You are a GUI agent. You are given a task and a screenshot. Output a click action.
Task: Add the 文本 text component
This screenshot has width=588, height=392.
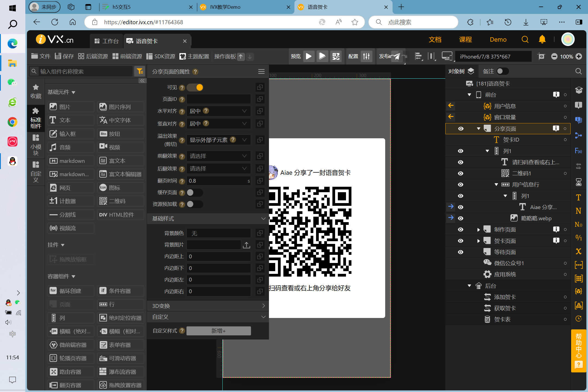click(x=71, y=120)
